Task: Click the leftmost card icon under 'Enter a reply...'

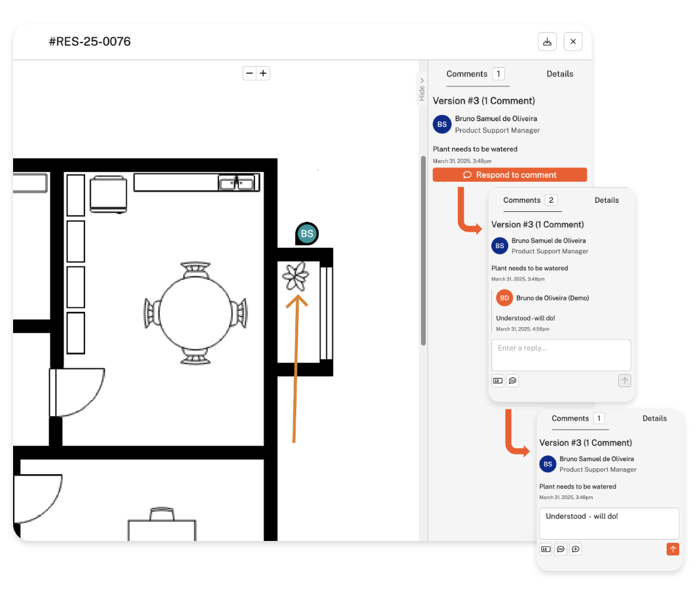Action: 498,381
